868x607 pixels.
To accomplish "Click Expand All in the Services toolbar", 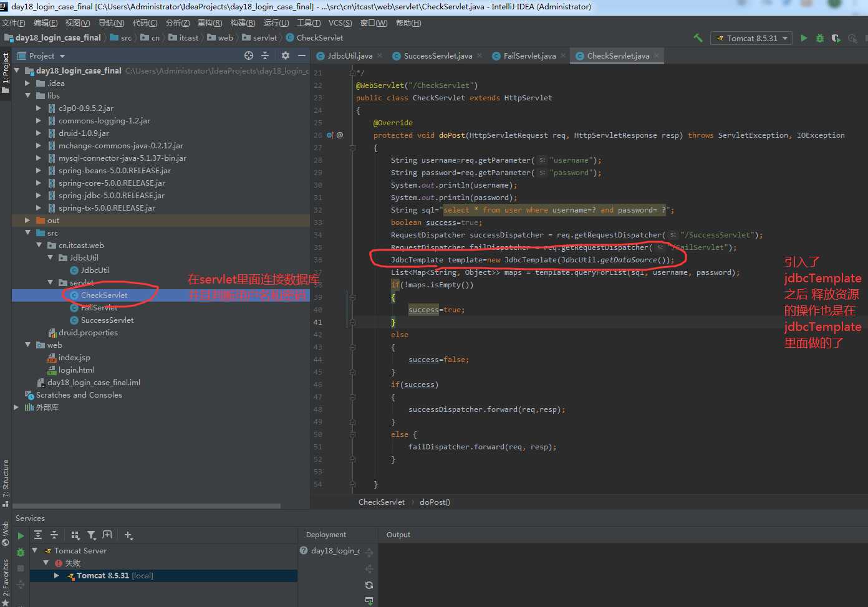I will [38, 535].
